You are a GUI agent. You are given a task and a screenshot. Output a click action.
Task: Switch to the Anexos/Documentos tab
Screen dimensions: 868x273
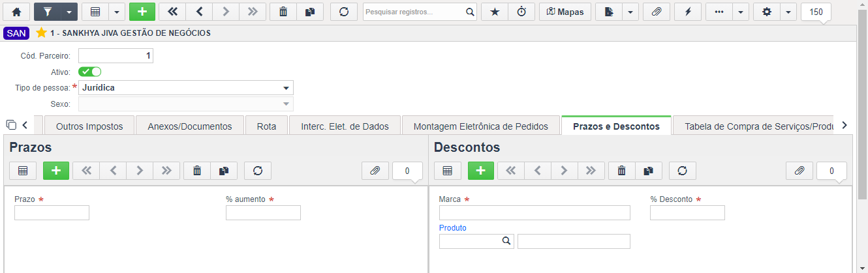(x=190, y=126)
